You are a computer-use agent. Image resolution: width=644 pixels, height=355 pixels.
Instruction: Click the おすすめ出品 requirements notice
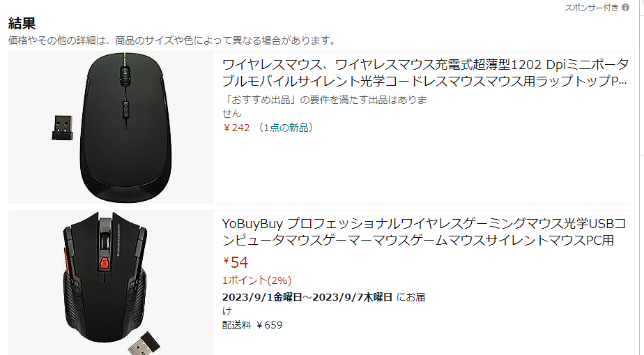[x=325, y=107]
